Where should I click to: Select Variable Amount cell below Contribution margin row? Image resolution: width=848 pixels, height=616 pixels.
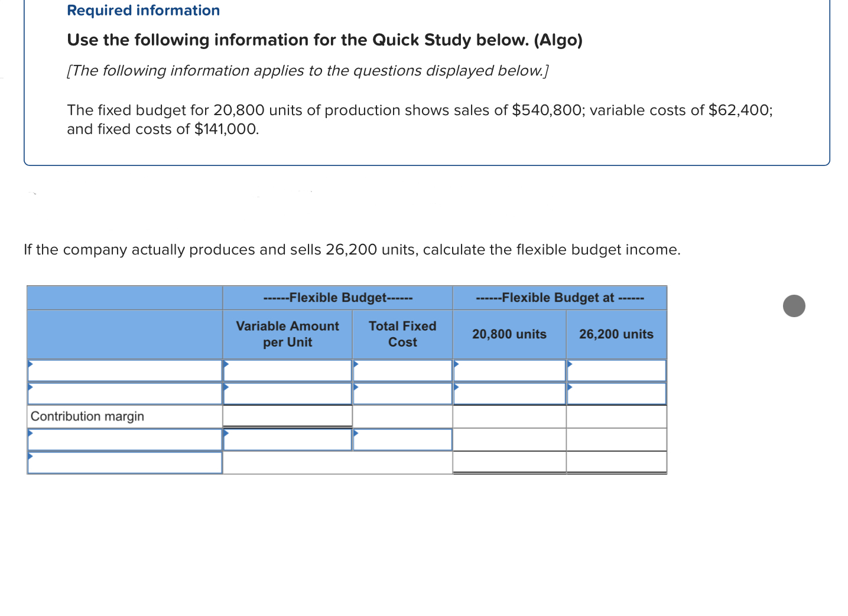pyautogui.click(x=287, y=439)
